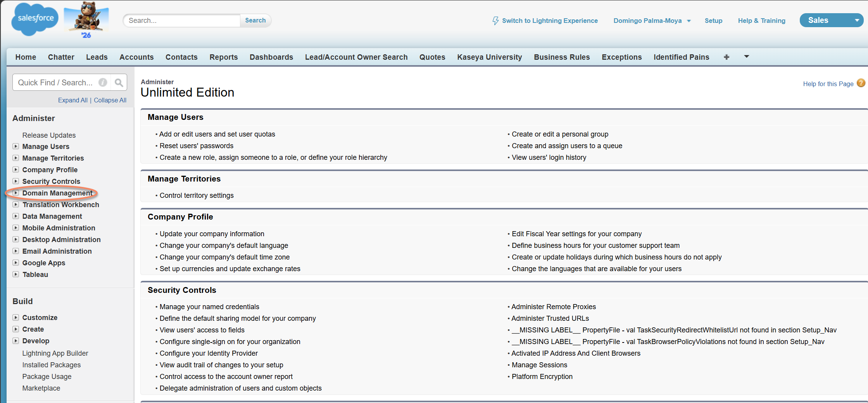Click Collapse All in the sidebar

click(x=110, y=100)
